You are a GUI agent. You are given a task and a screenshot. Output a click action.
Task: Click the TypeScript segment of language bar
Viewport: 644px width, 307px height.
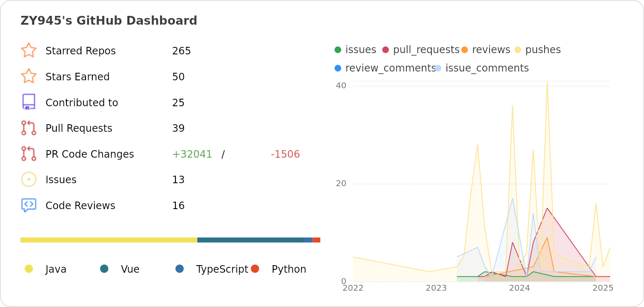309,240
